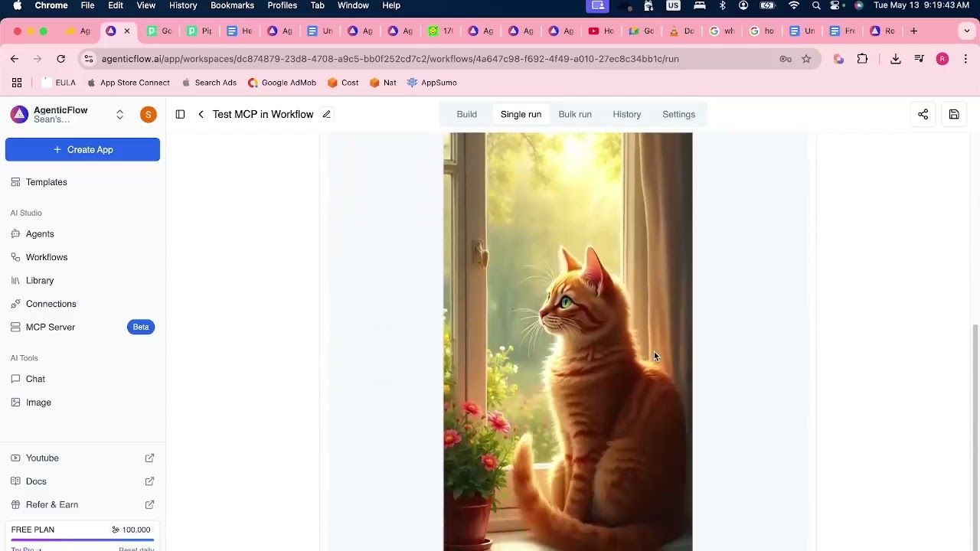Click the save workflow icon
The image size is (980, 551).
point(954,114)
